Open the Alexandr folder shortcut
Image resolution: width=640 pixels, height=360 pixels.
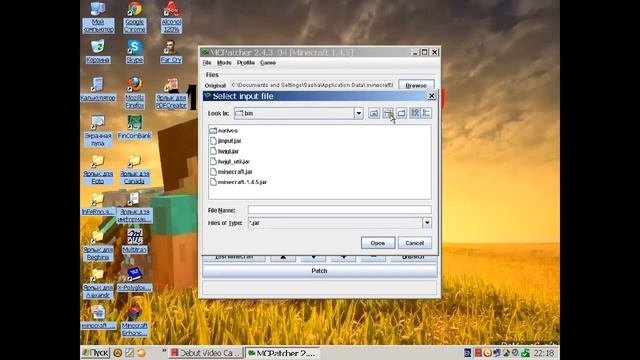point(98,283)
